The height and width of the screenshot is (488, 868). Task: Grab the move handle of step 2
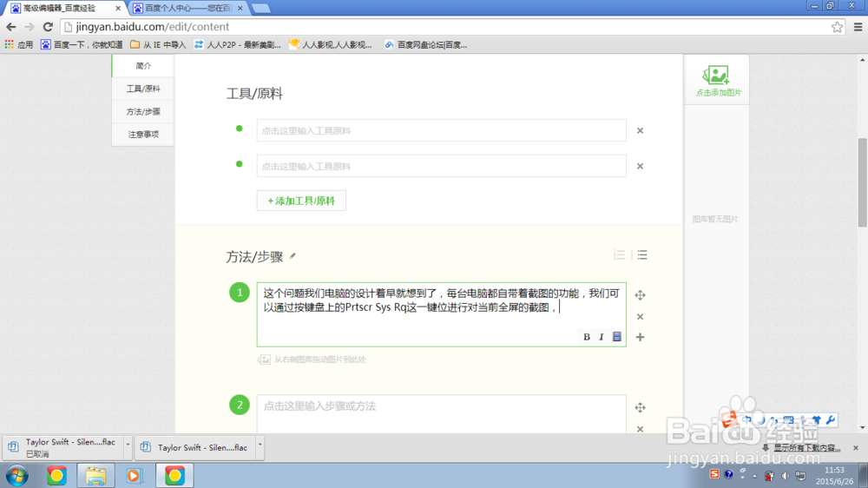640,408
